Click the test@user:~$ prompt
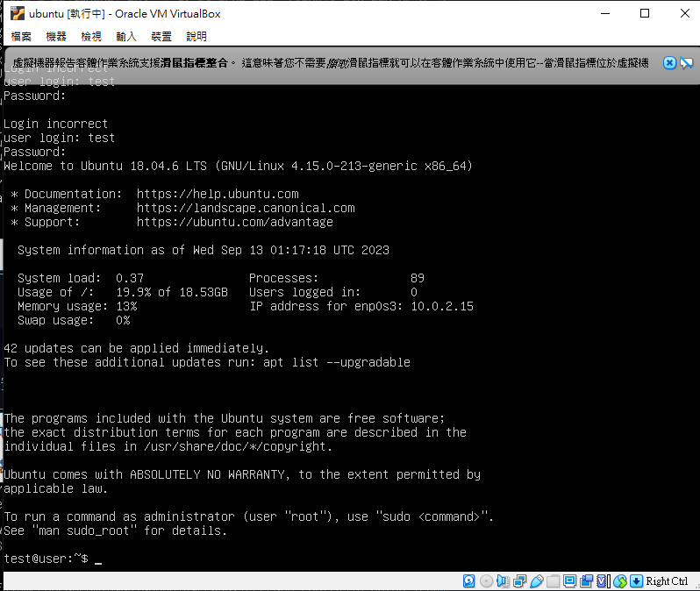The height and width of the screenshot is (591, 700). coord(46,559)
